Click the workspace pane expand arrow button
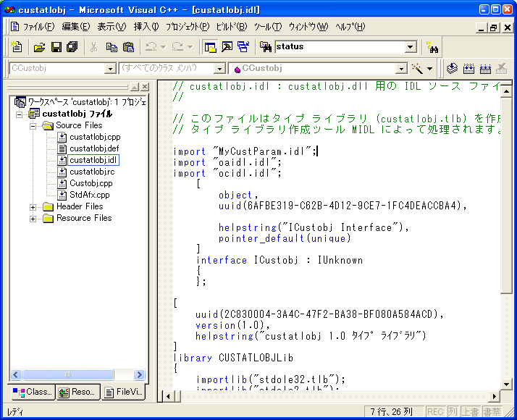The image size is (517, 420). pos(135,87)
